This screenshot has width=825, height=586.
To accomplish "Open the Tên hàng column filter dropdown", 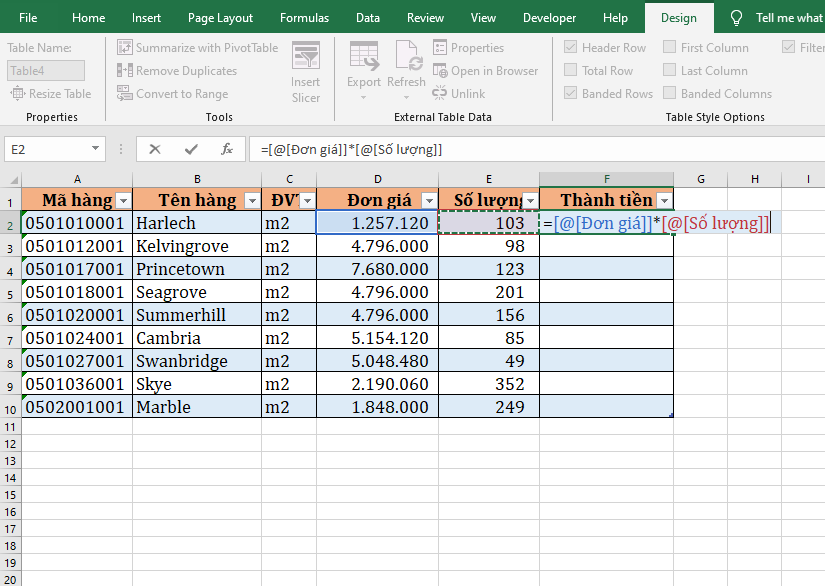I will pos(250,200).
